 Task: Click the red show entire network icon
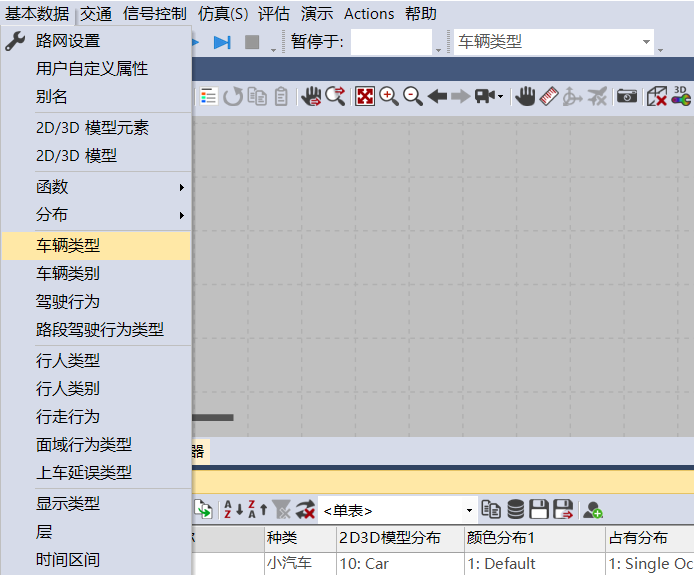click(x=365, y=96)
